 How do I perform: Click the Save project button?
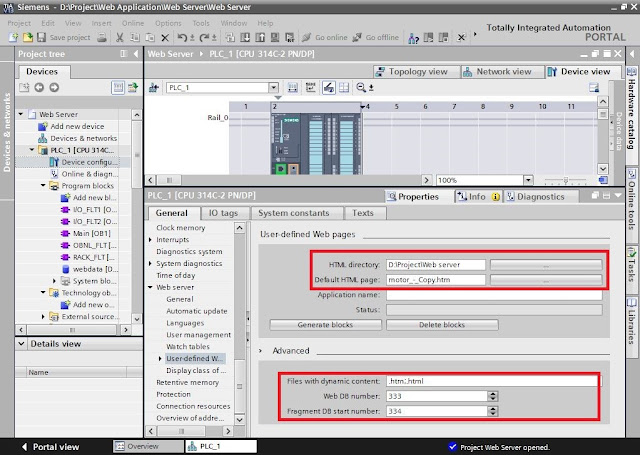pos(64,38)
